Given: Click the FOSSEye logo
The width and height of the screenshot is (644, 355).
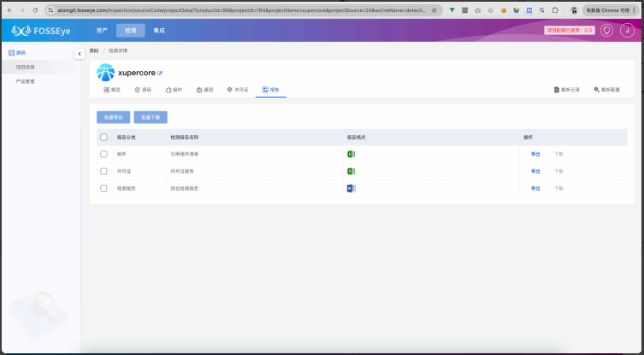Looking at the screenshot, I should [x=41, y=31].
